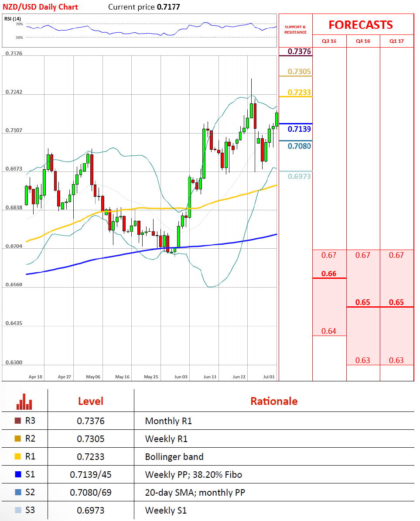Click the Weekly PP; 38.20% Fibo rationale

point(194,475)
